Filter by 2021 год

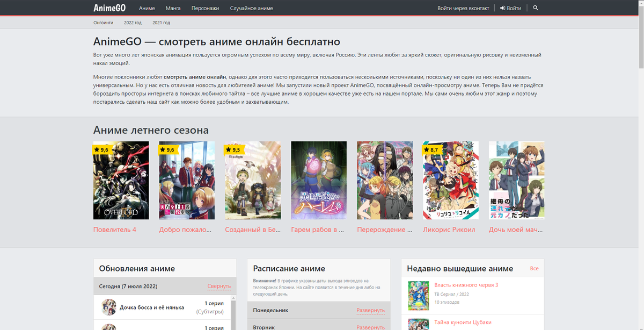click(161, 23)
